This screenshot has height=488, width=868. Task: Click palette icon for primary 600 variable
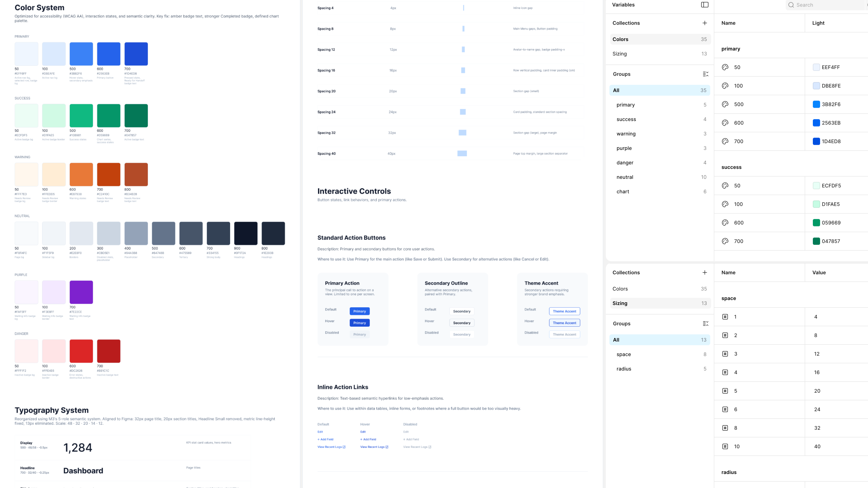click(725, 123)
